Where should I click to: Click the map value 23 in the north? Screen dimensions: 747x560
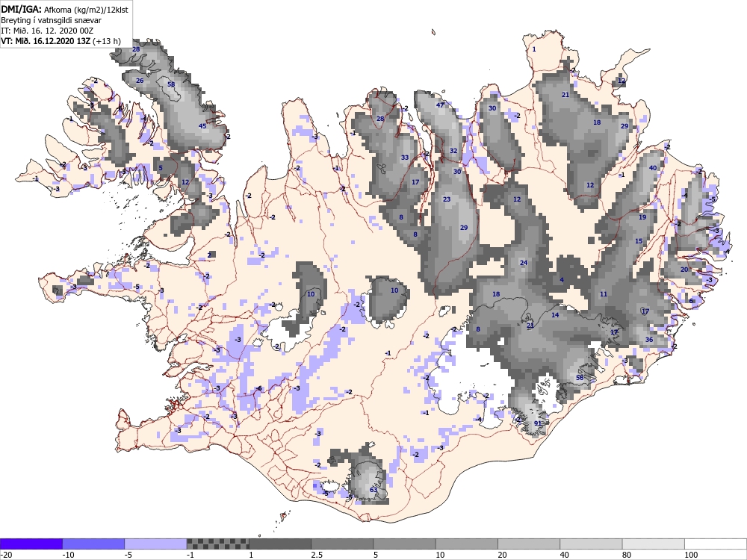(x=447, y=199)
